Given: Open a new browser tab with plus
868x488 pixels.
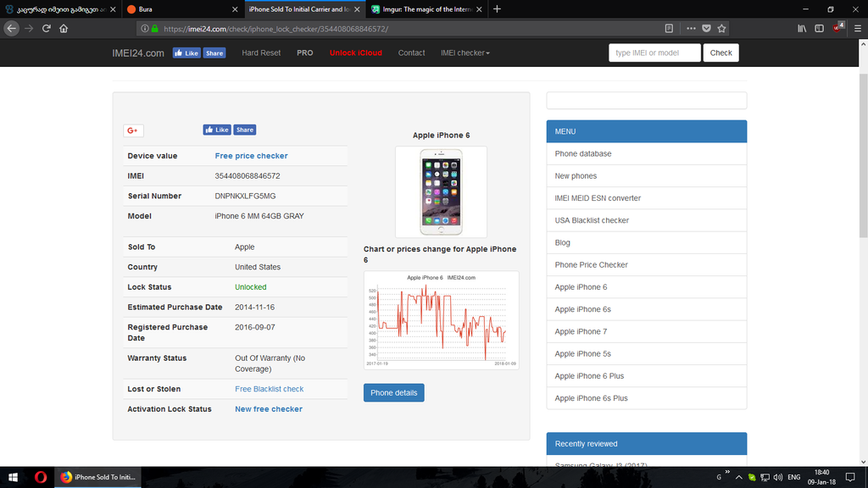Looking at the screenshot, I should (x=497, y=8).
